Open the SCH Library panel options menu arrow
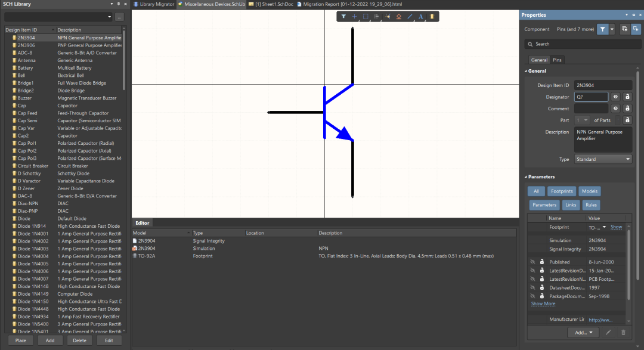 [x=112, y=4]
